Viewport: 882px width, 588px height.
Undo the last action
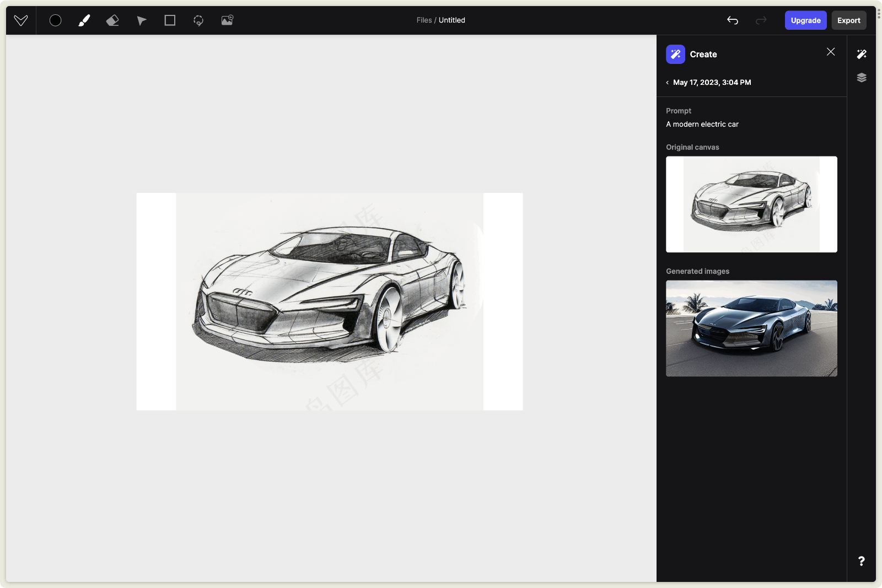pos(733,20)
